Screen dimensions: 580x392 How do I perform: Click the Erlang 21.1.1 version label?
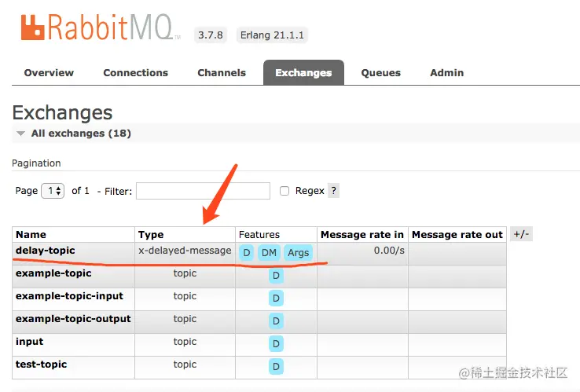pos(272,35)
